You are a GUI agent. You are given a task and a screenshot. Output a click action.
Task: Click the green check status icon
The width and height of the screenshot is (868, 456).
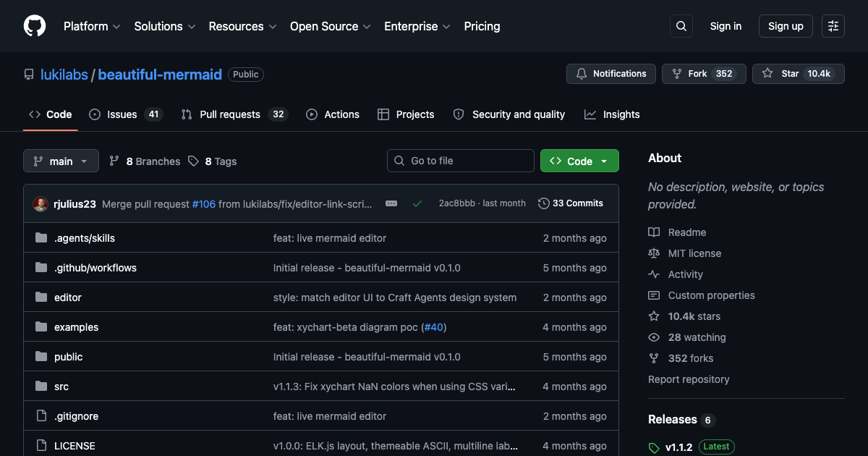coord(417,204)
